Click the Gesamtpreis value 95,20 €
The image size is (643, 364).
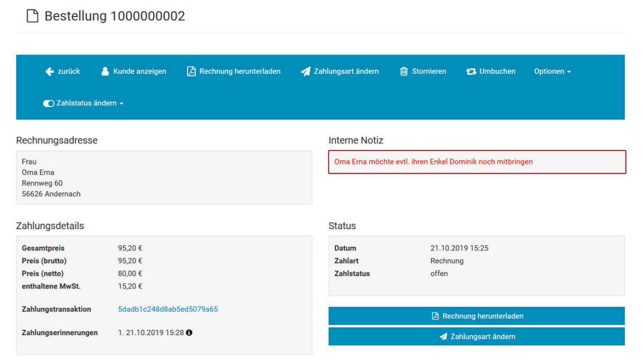[x=130, y=248]
